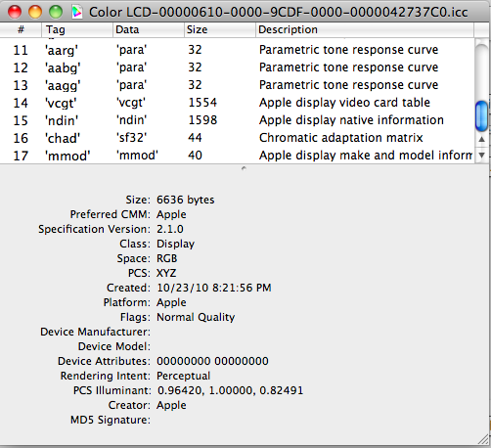The width and height of the screenshot is (491, 448).
Task: Click size value 44 in chad row
Action: pos(195,138)
